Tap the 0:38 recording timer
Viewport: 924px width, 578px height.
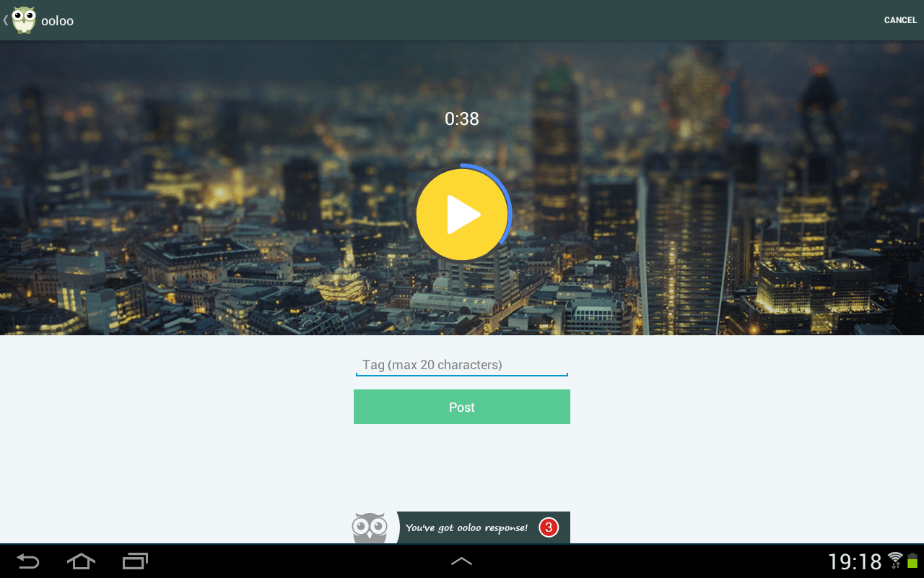coord(462,118)
